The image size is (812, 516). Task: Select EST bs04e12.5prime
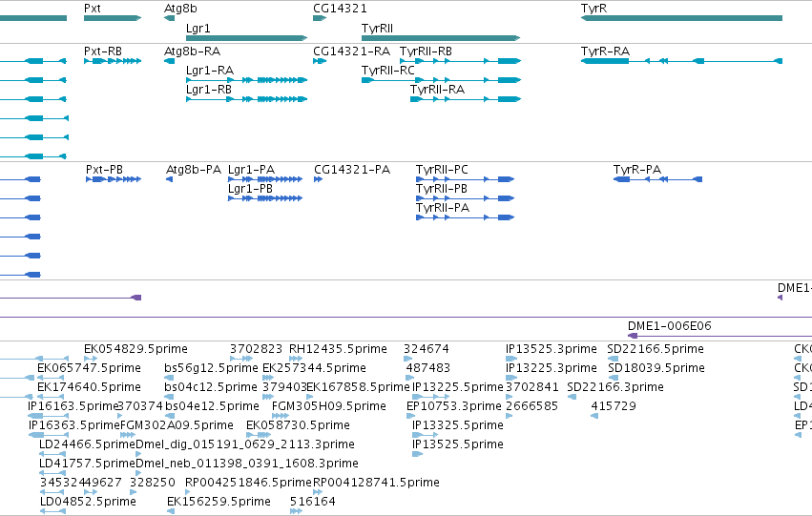(x=168, y=416)
